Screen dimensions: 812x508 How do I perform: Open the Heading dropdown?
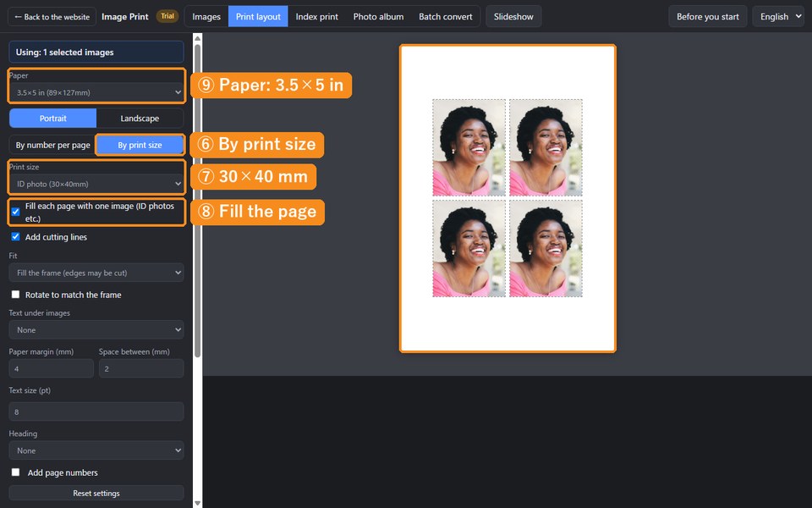pos(96,450)
